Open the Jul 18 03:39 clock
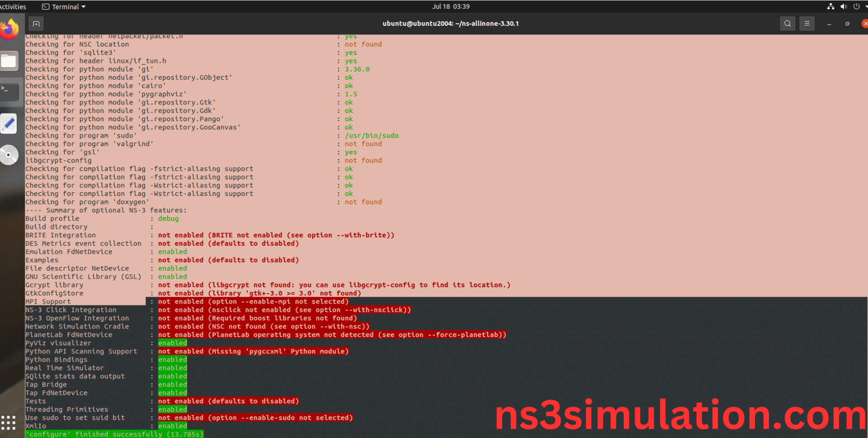 [451, 6]
